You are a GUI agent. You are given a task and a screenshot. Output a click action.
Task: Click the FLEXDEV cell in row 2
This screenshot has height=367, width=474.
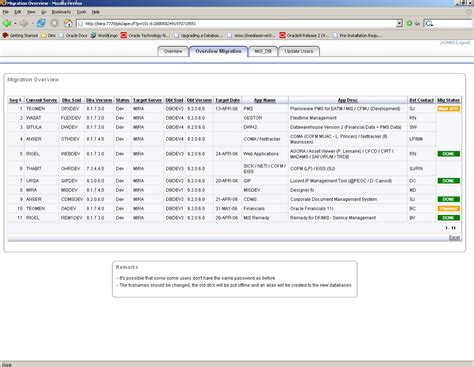click(71, 118)
